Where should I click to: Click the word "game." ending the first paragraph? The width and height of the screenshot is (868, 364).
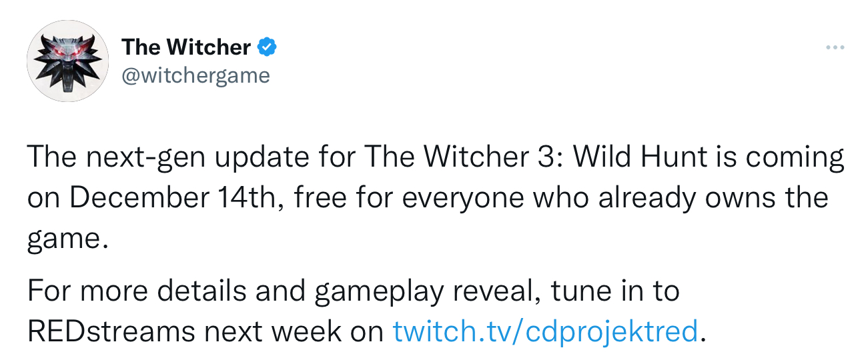pos(67,238)
